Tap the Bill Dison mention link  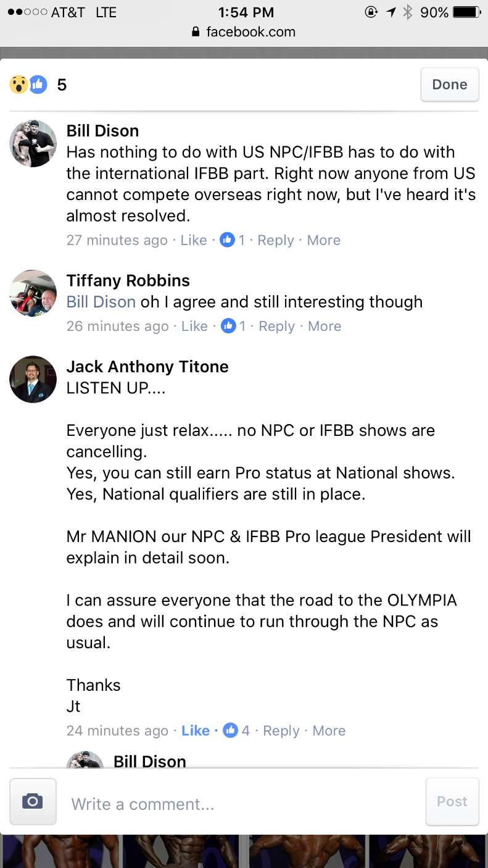click(x=101, y=302)
